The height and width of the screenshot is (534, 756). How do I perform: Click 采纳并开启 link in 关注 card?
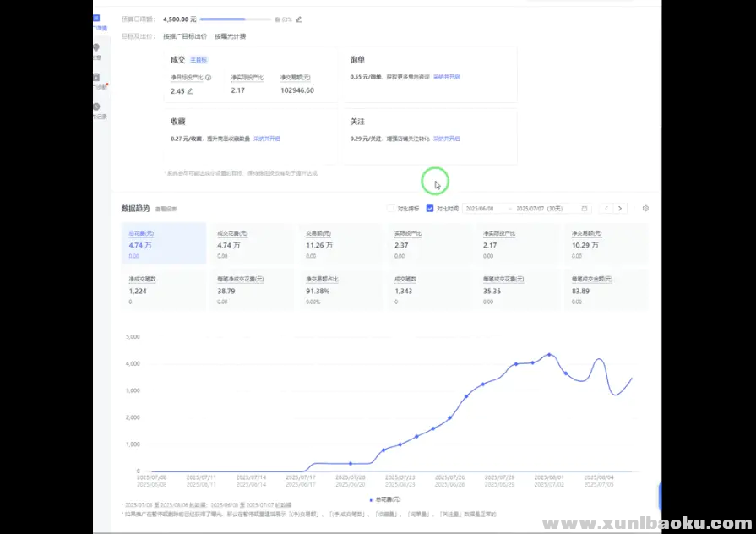pyautogui.click(x=447, y=138)
